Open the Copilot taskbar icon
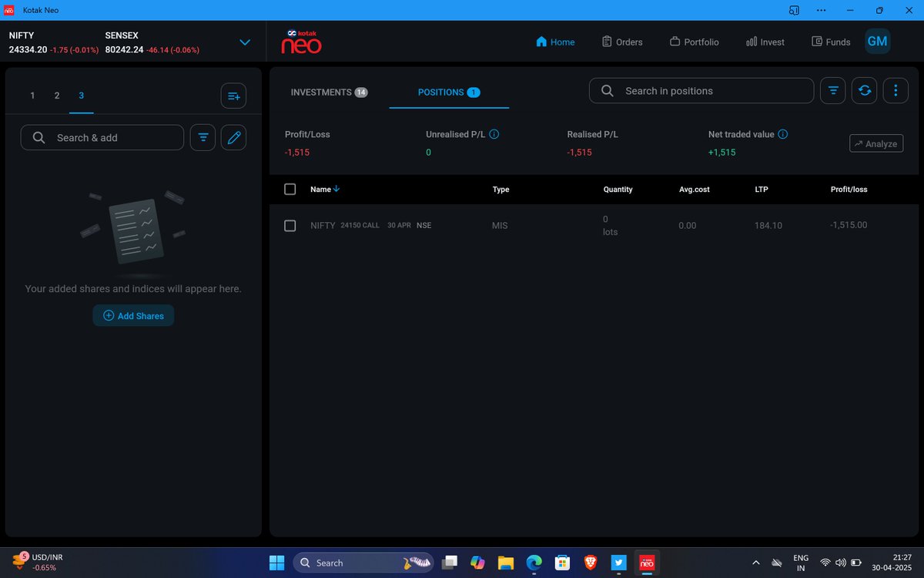This screenshot has height=578, width=924. coord(477,563)
